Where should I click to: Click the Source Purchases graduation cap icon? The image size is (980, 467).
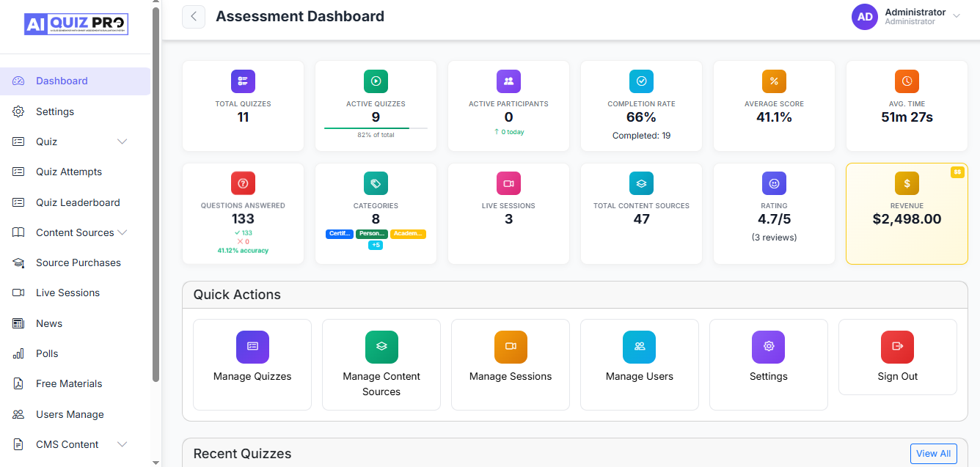(18, 262)
